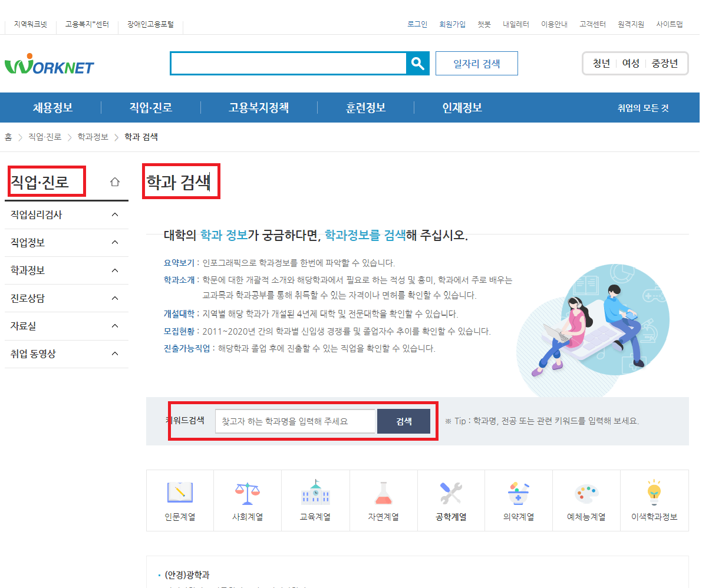The image size is (712, 588).
Task: Click the magnifying glass search icon
Action: [x=418, y=63]
